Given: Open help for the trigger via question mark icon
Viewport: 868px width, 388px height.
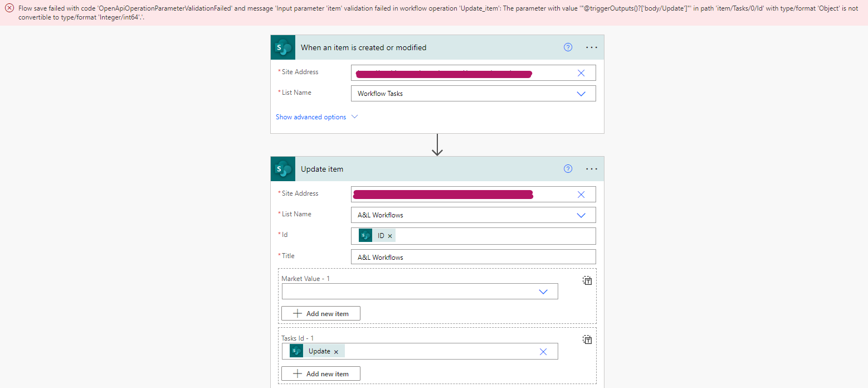Looking at the screenshot, I should (x=568, y=47).
